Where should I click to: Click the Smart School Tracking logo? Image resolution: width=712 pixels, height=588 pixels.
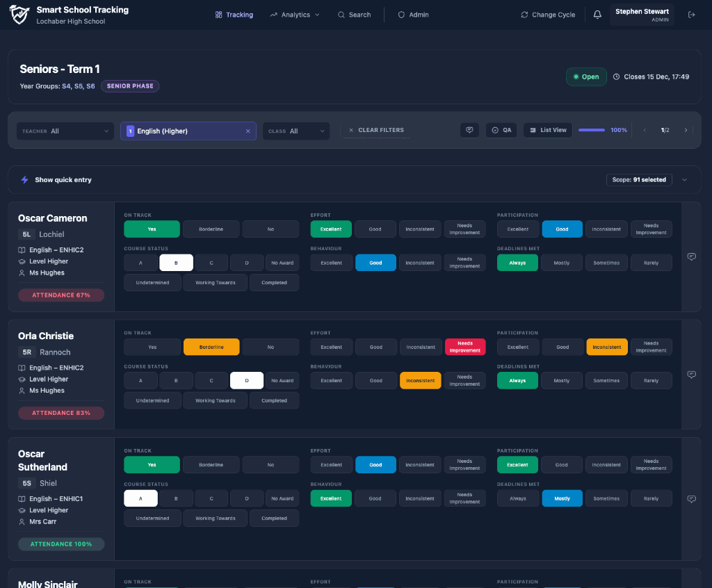[19, 15]
